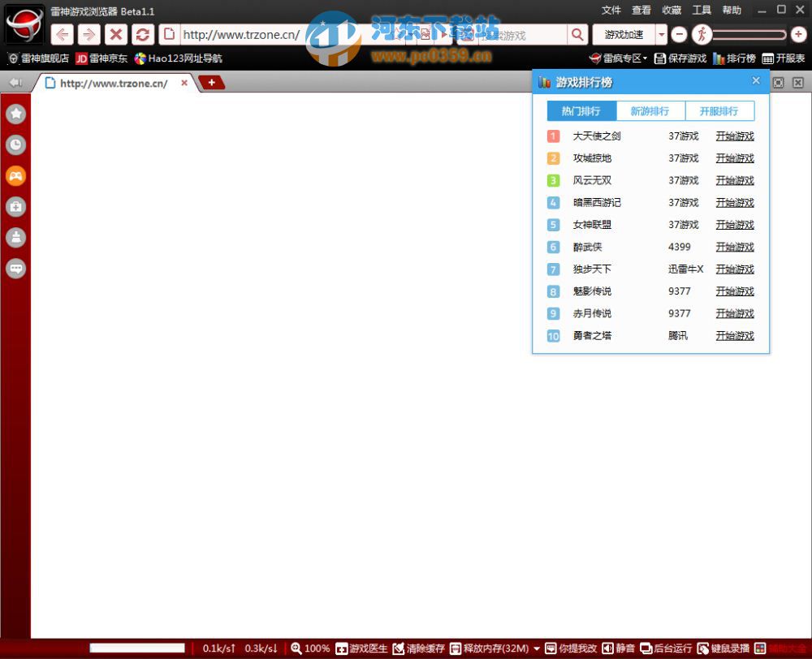The height and width of the screenshot is (659, 812).
Task: Open the 工具 menu
Action: [702, 11]
